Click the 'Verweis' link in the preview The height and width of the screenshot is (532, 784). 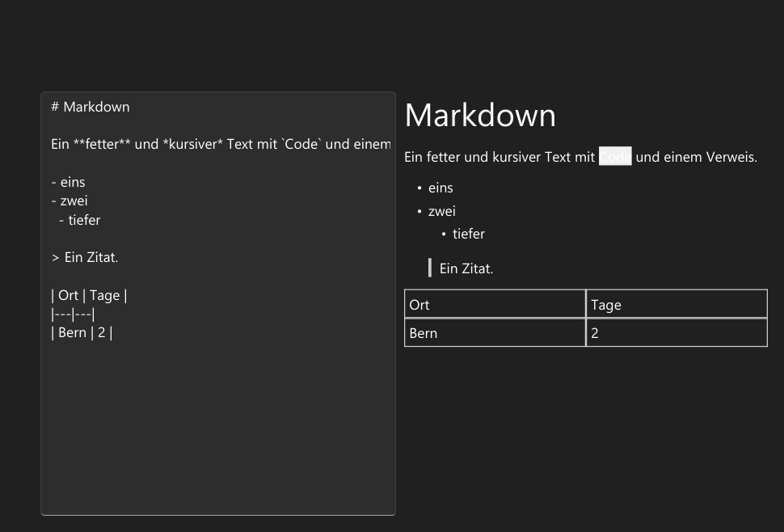pos(730,157)
